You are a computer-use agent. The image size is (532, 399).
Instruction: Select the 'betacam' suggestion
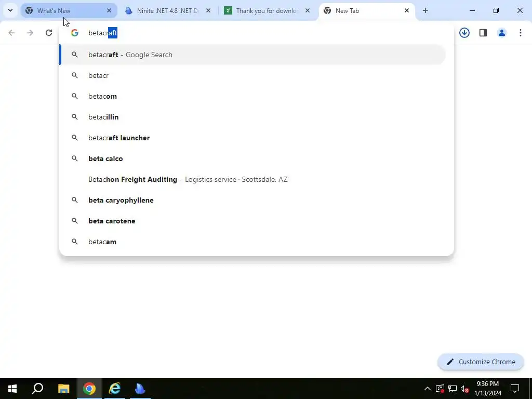tap(253, 242)
